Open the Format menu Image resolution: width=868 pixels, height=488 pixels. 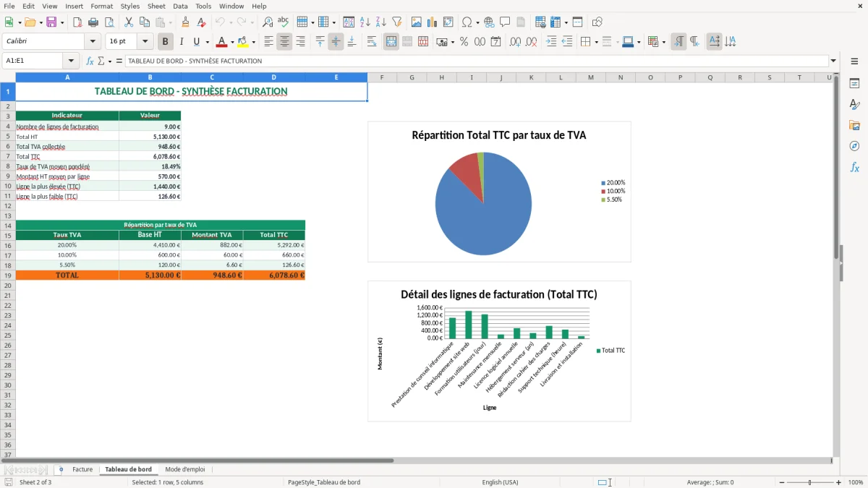(102, 6)
